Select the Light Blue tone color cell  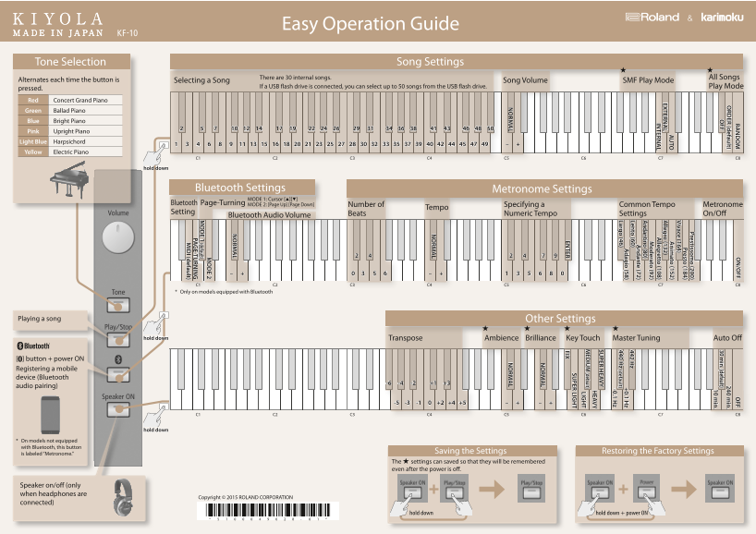(33, 141)
